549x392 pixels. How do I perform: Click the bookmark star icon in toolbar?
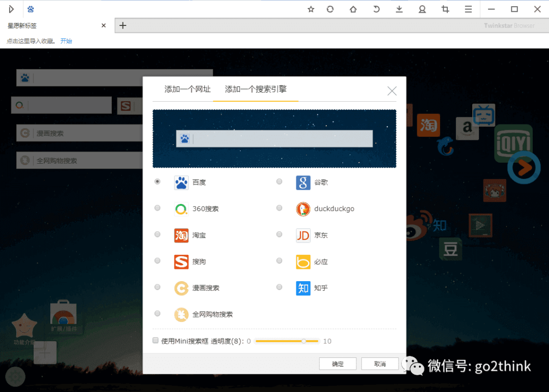coord(311,10)
